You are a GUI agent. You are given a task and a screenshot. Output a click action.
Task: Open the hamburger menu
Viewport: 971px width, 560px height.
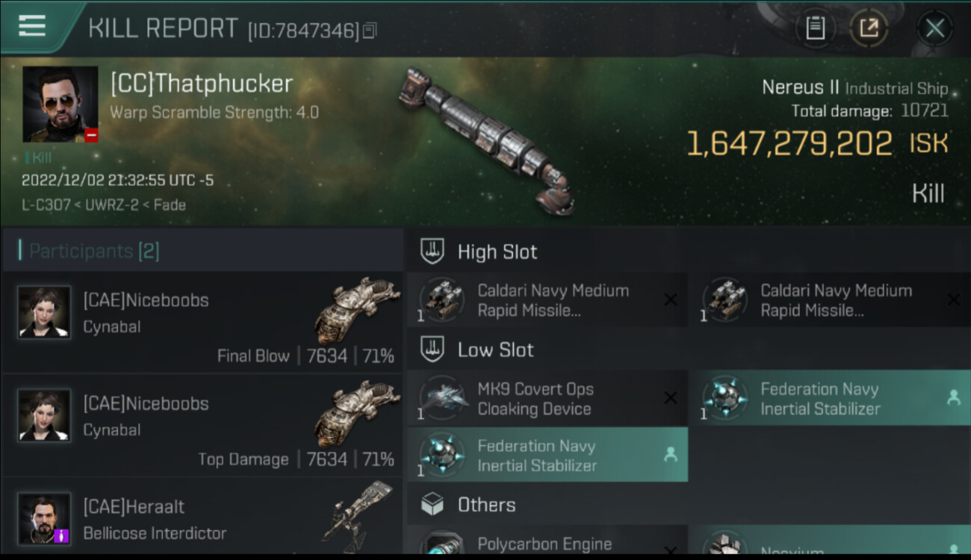point(32,27)
